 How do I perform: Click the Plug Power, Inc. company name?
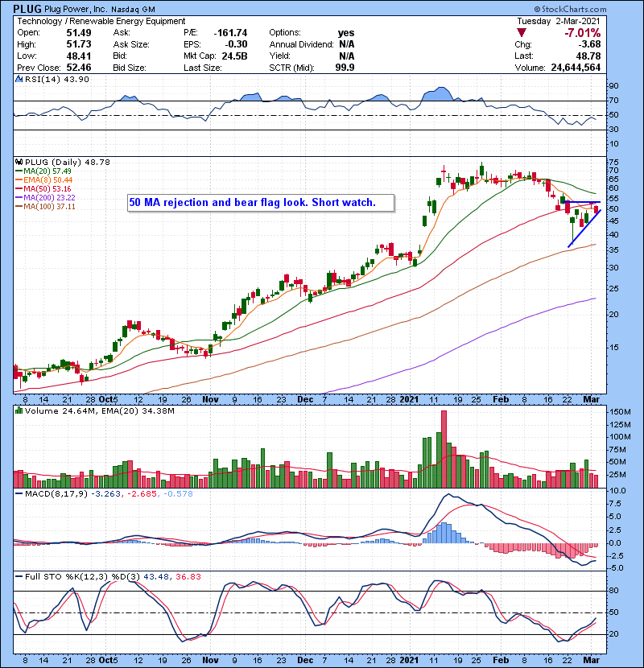pos(76,9)
